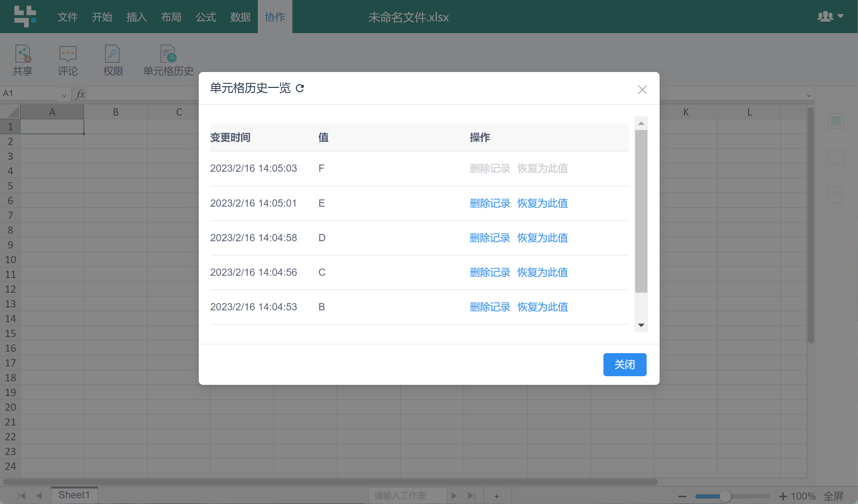The width and height of the screenshot is (858, 504).
Task: Click the 变更时间 column header
Action: [230, 138]
